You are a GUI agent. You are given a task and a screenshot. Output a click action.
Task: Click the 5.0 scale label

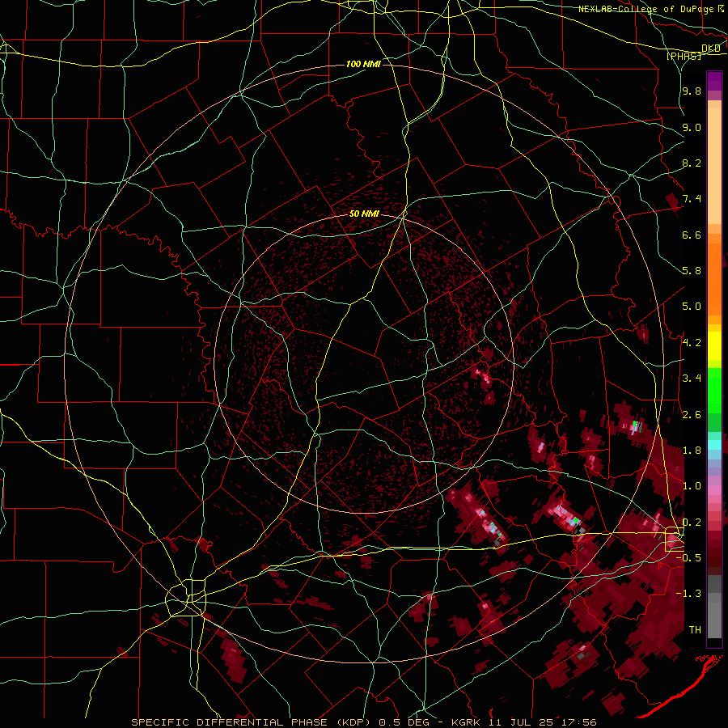[x=692, y=307]
